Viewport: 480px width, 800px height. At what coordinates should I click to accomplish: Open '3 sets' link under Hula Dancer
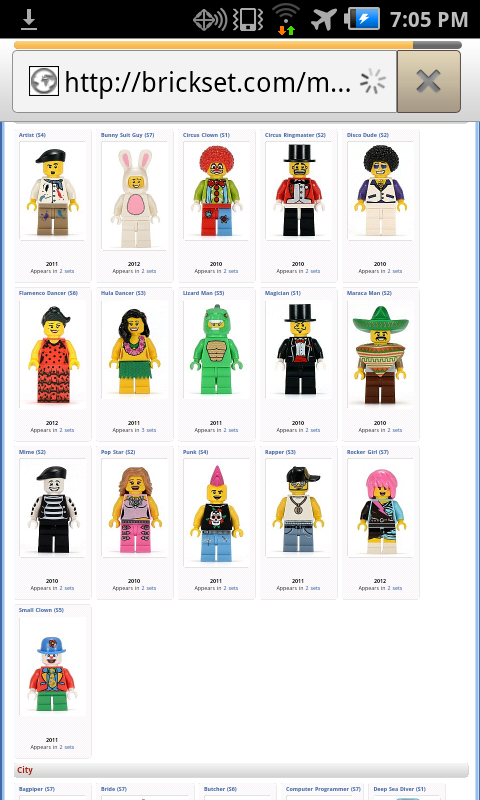pos(149,430)
